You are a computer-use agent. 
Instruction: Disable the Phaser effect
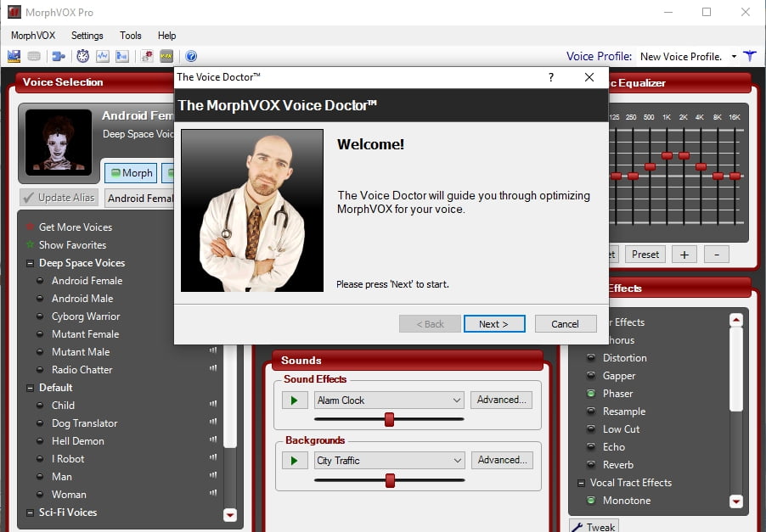pyautogui.click(x=591, y=394)
